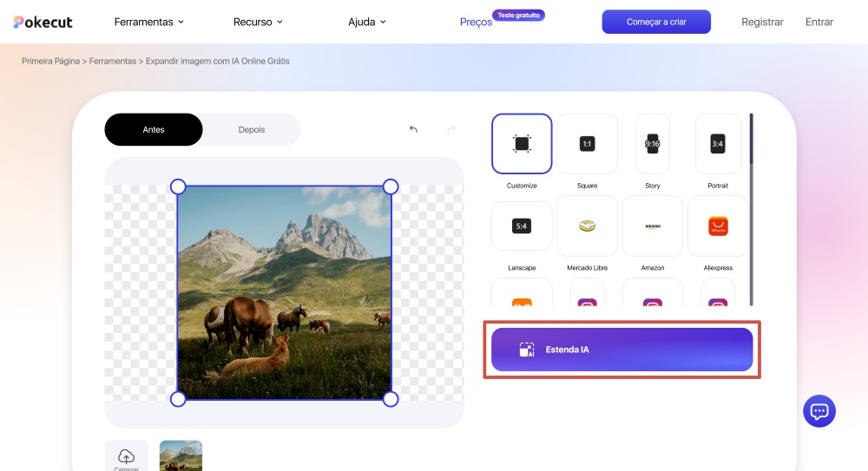Select the Customize aspect ratio icon
The width and height of the screenshot is (868, 471).
[x=522, y=143]
